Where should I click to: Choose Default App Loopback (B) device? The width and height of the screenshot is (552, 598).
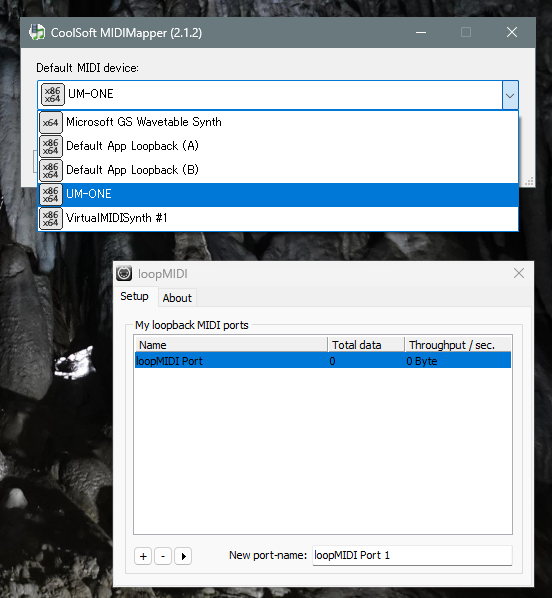pos(278,170)
